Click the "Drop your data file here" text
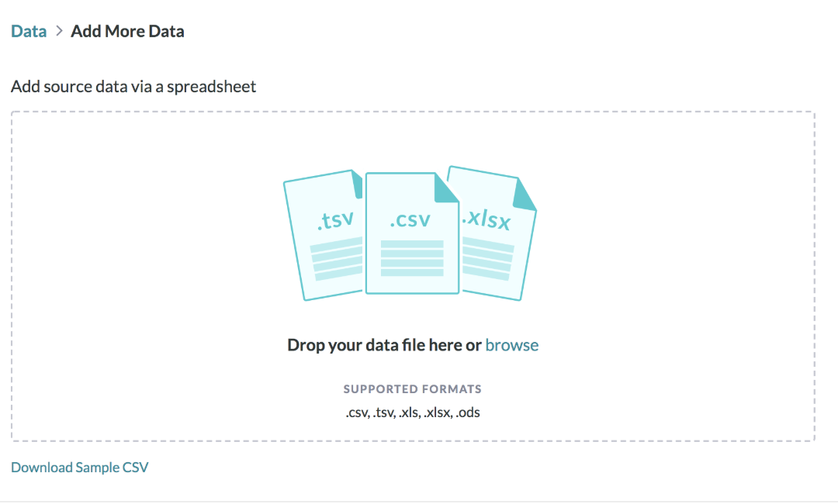838x504 pixels. pos(384,345)
